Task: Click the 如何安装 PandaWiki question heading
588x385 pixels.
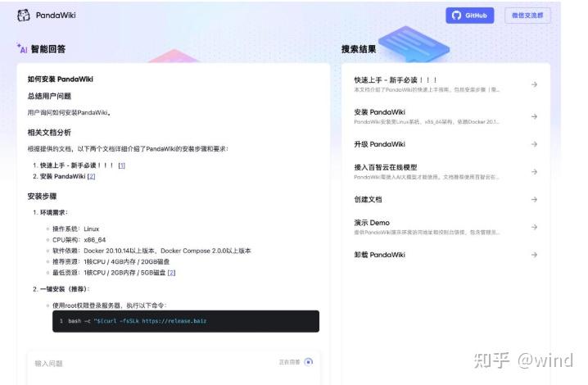Action: (60, 79)
